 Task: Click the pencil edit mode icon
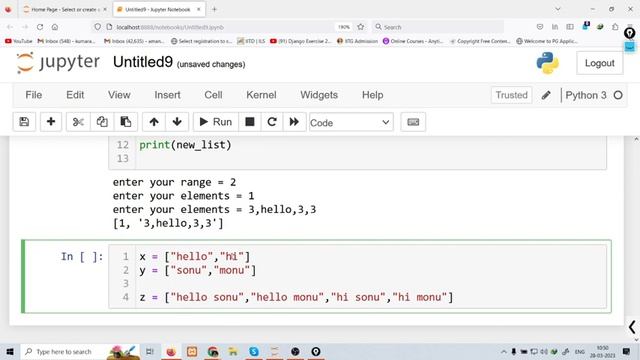tap(546, 95)
